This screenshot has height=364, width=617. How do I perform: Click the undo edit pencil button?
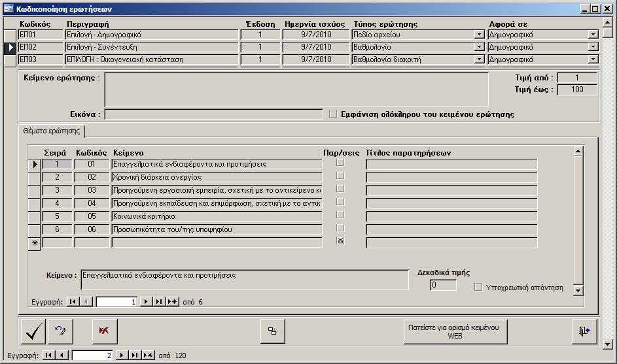pyautogui.click(x=60, y=331)
